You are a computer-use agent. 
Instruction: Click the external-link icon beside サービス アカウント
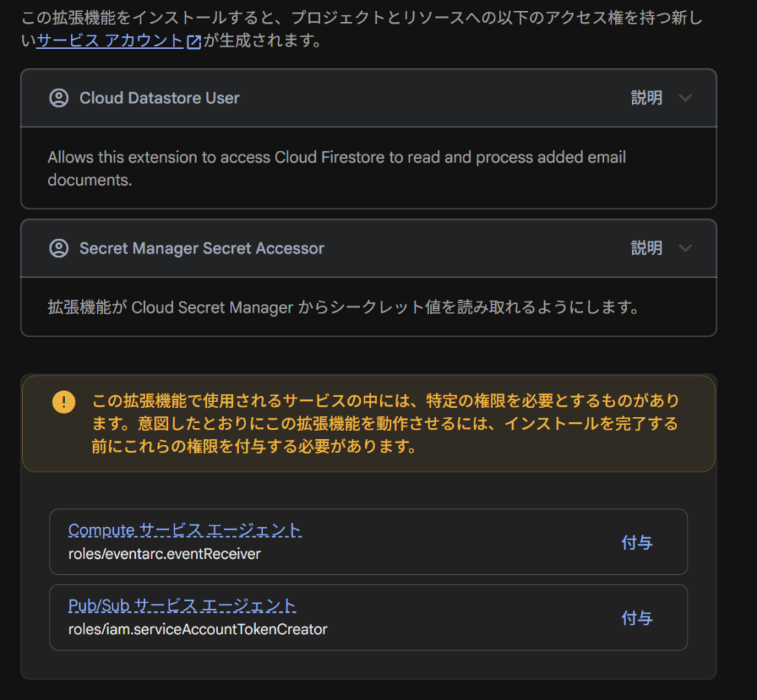coord(194,41)
